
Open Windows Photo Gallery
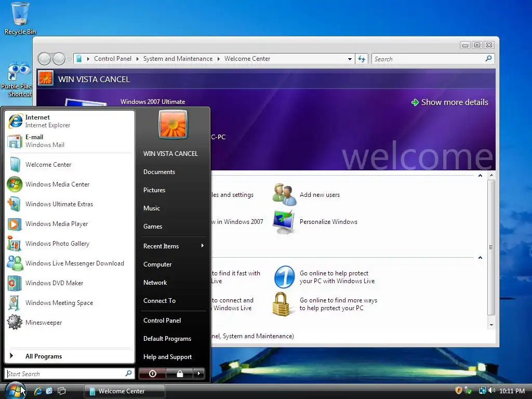click(70, 244)
